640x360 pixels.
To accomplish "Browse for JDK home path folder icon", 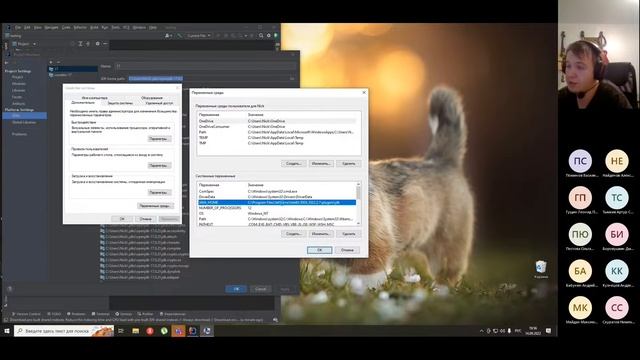I will [292, 78].
